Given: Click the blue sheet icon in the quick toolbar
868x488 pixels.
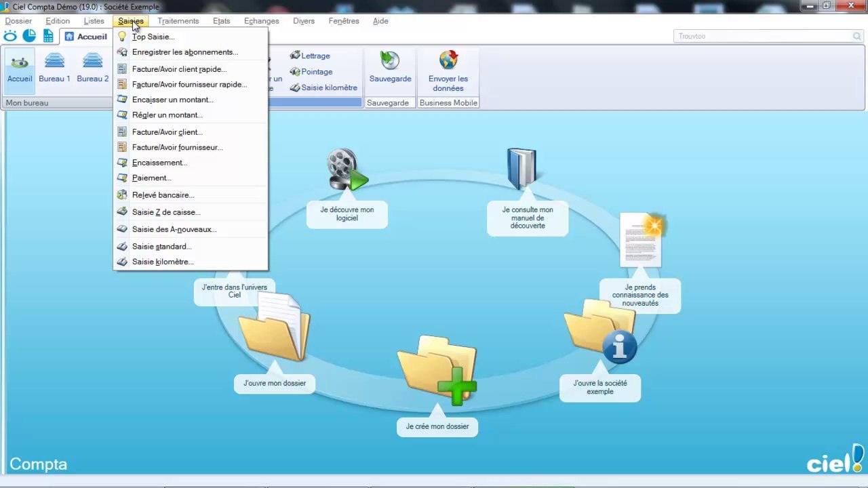Looking at the screenshot, I should pos(49,36).
